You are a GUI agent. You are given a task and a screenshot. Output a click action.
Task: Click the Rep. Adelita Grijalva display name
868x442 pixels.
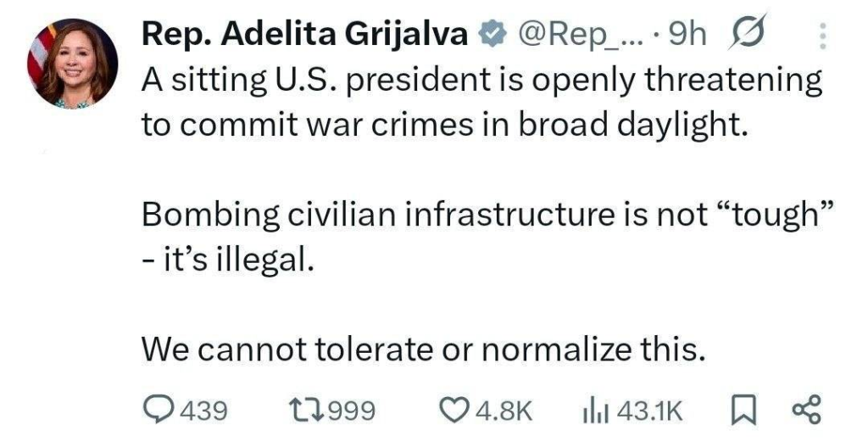(305, 35)
